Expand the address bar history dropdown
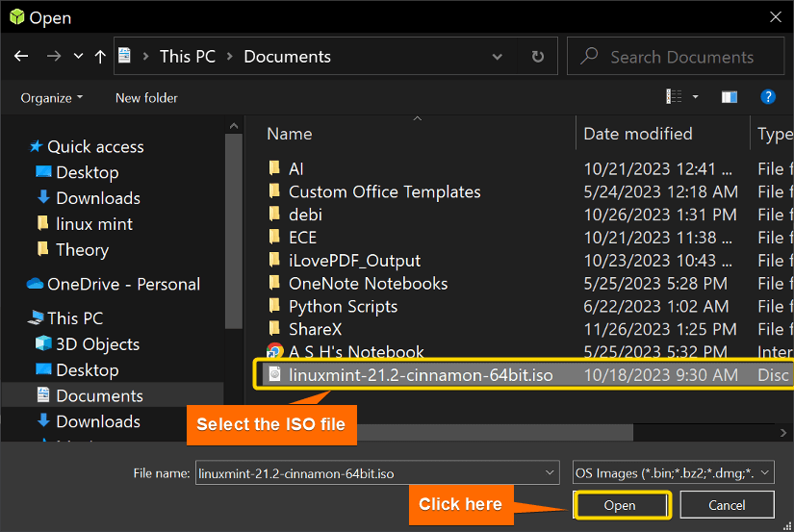794x532 pixels. pos(498,57)
